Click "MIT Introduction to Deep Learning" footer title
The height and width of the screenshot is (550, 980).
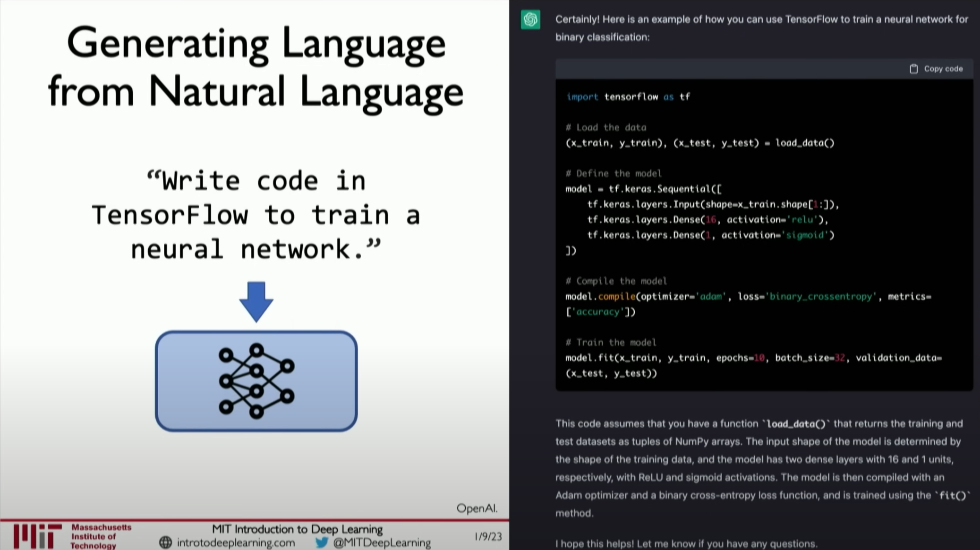click(297, 529)
